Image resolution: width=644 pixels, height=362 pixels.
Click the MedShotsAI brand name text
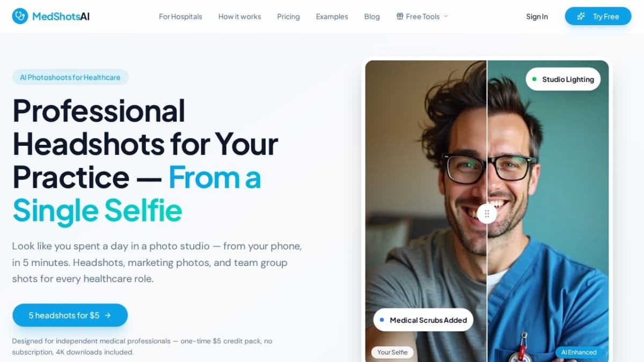click(x=61, y=16)
